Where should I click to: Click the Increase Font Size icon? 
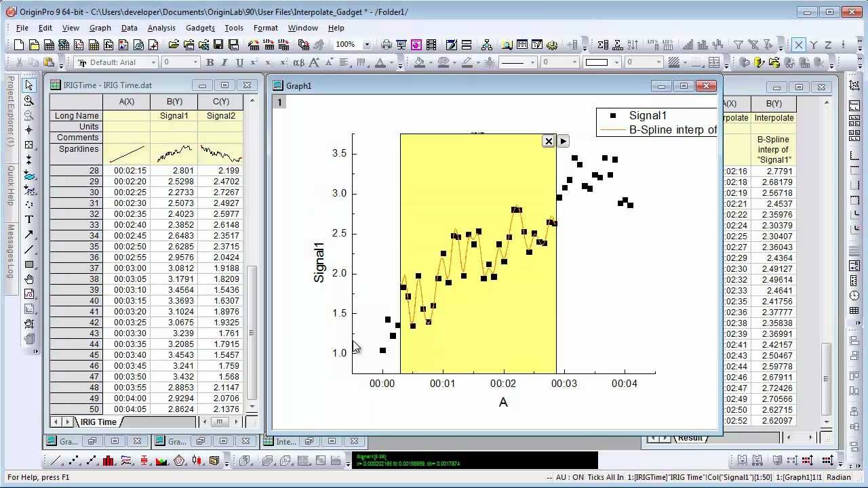click(x=314, y=62)
